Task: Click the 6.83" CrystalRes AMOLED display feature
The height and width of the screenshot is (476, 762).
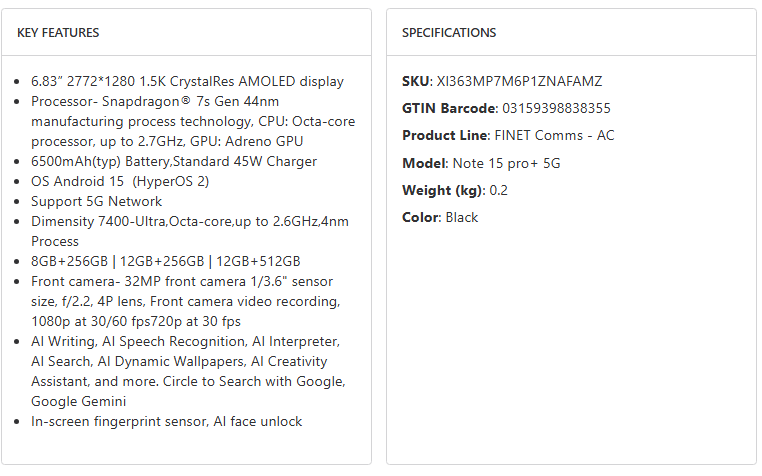Action: [x=187, y=81]
